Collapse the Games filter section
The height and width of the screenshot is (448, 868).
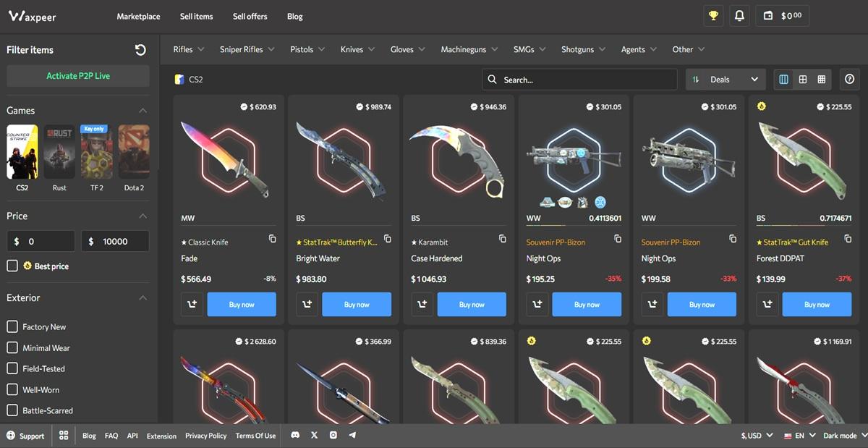point(142,111)
